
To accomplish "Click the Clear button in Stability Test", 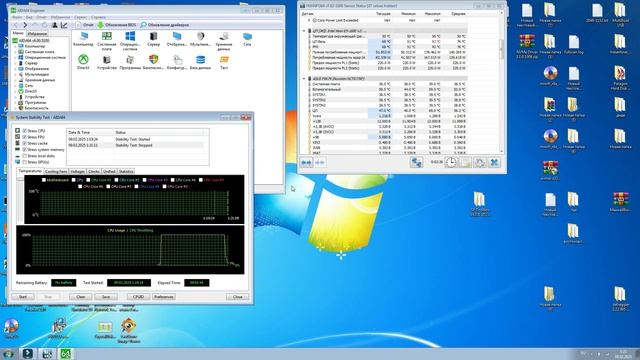I will coord(80,297).
